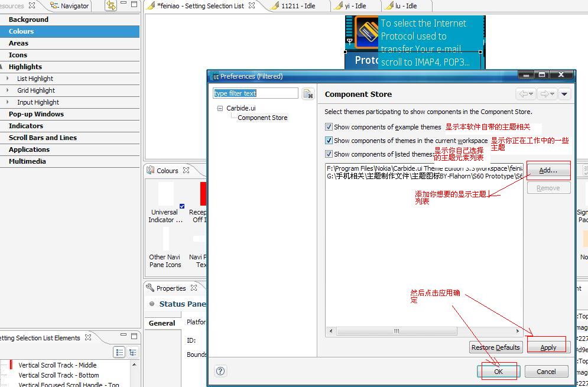Close the Colours view tab
588x387 pixels.
[x=186, y=170]
